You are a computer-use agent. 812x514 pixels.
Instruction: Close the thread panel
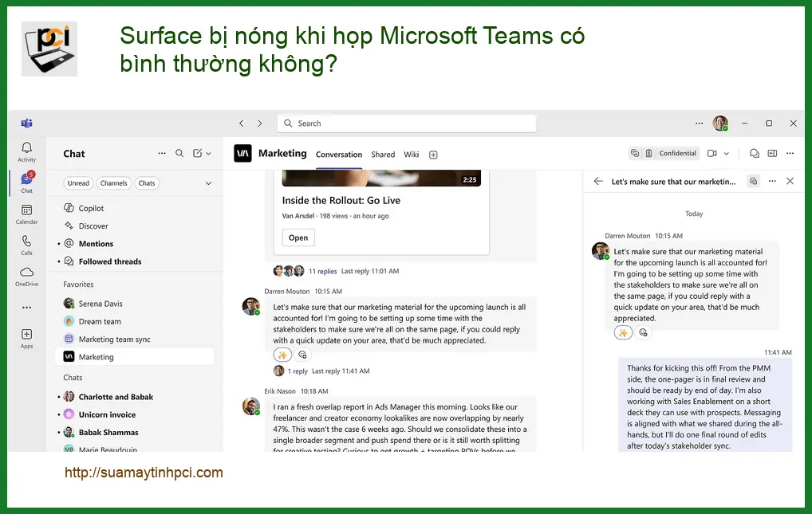(790, 181)
